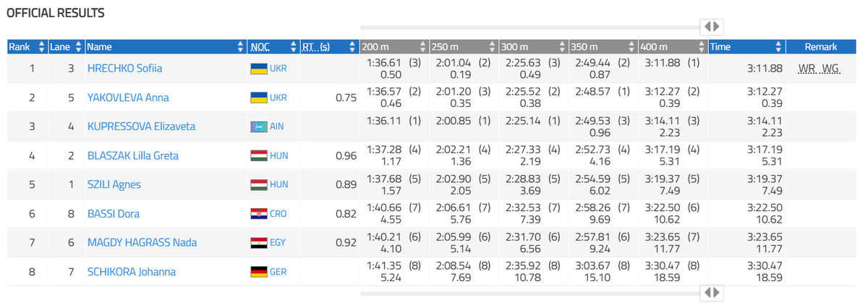
Task: Sort by the 250 m split arrows
Action: [493, 47]
